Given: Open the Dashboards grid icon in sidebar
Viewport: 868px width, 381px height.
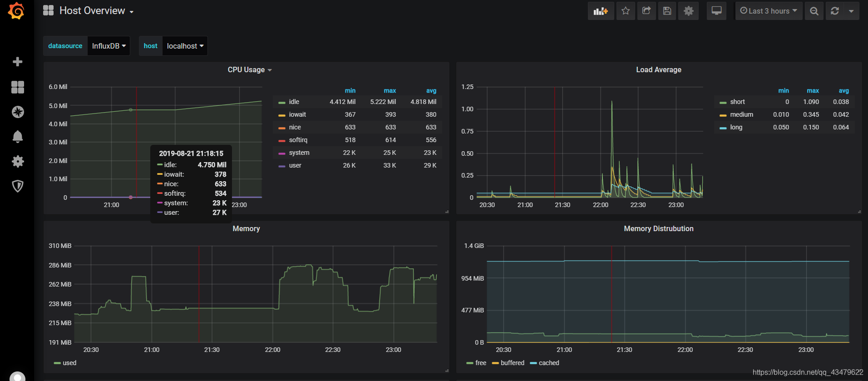Looking at the screenshot, I should click(x=18, y=87).
